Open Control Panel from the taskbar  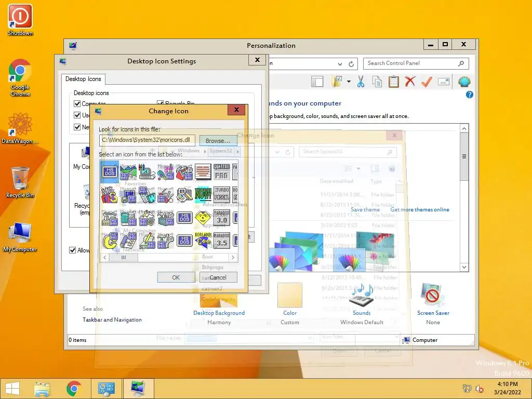(106, 389)
